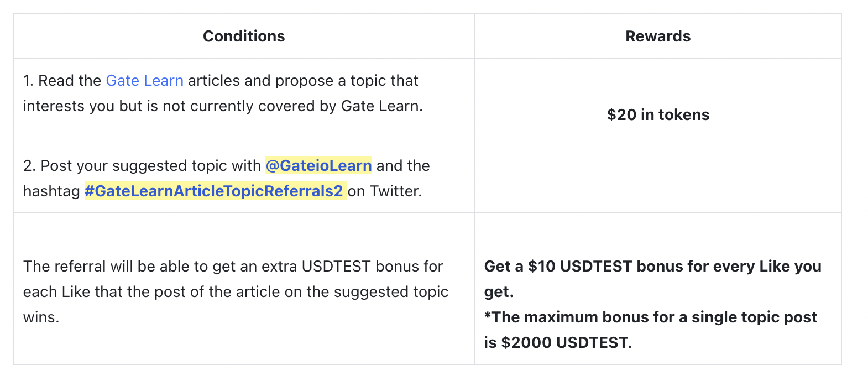
Task: Click the "*The maximum bonus" note line
Action: pos(650,317)
